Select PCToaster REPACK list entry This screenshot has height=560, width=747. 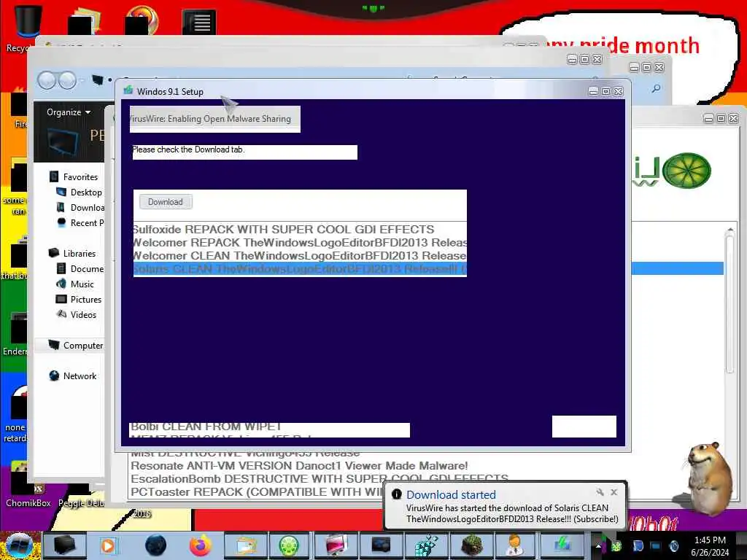(258, 491)
